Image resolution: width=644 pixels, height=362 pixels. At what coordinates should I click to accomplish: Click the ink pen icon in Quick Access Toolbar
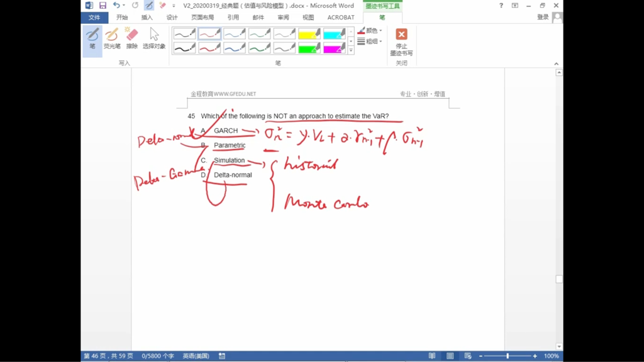[148, 5]
